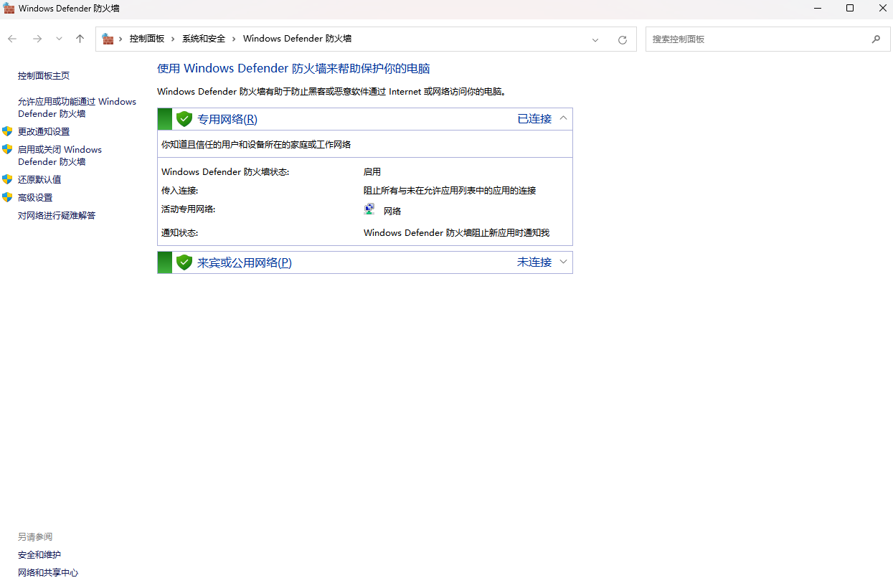893x588 pixels.
Task: Click the Forward arrow in the navigation bar
Action: (x=37, y=39)
